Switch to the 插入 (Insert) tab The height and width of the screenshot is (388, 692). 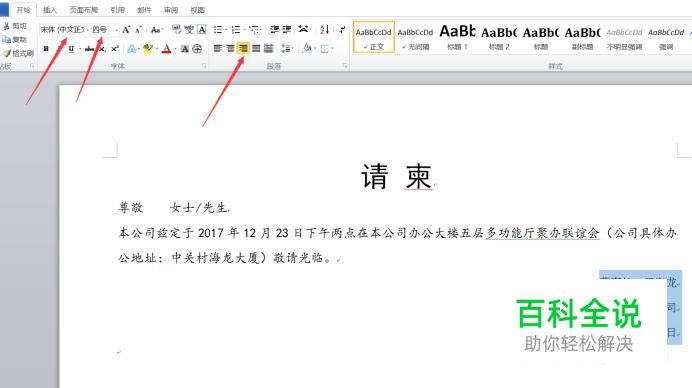coord(50,10)
